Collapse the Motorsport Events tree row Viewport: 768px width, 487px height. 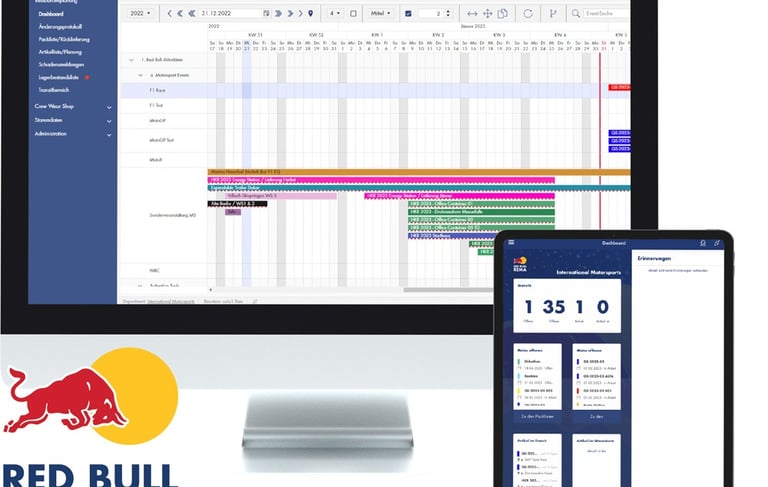coord(140,75)
